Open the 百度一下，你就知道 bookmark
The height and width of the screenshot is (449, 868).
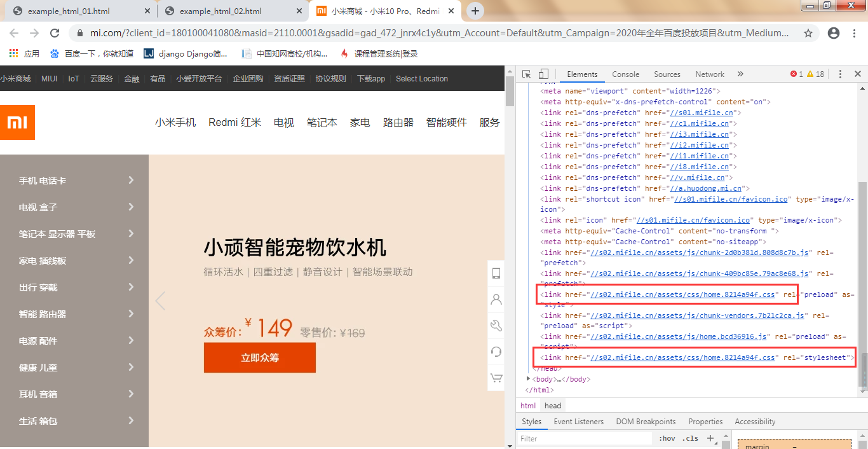92,54
